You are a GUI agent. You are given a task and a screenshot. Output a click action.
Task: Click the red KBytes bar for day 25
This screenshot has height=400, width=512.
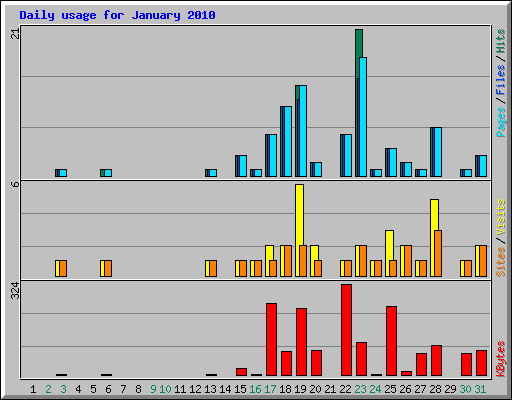pyautogui.click(x=391, y=341)
